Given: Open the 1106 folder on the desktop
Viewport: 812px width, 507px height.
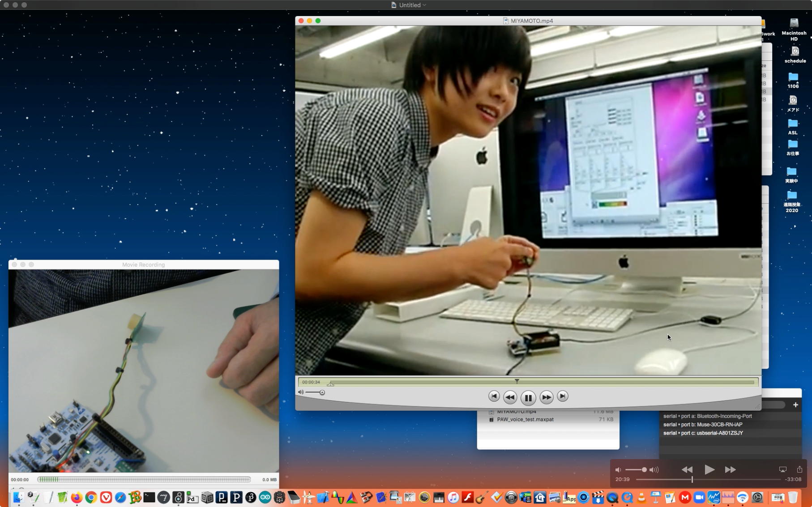Looking at the screenshot, I should click(x=793, y=80).
